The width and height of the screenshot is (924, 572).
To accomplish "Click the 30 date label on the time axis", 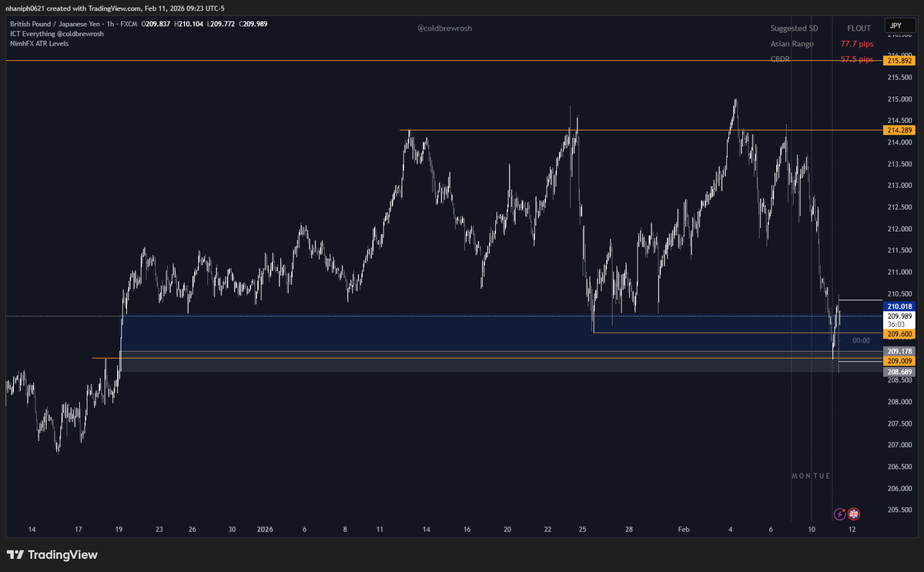I will pyautogui.click(x=232, y=530).
